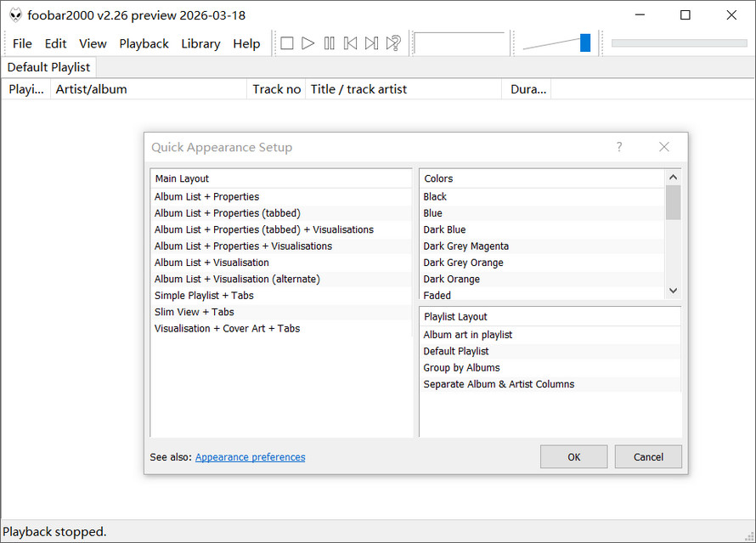
Task: Choose the Dark Orange color scheme
Action: click(x=543, y=279)
